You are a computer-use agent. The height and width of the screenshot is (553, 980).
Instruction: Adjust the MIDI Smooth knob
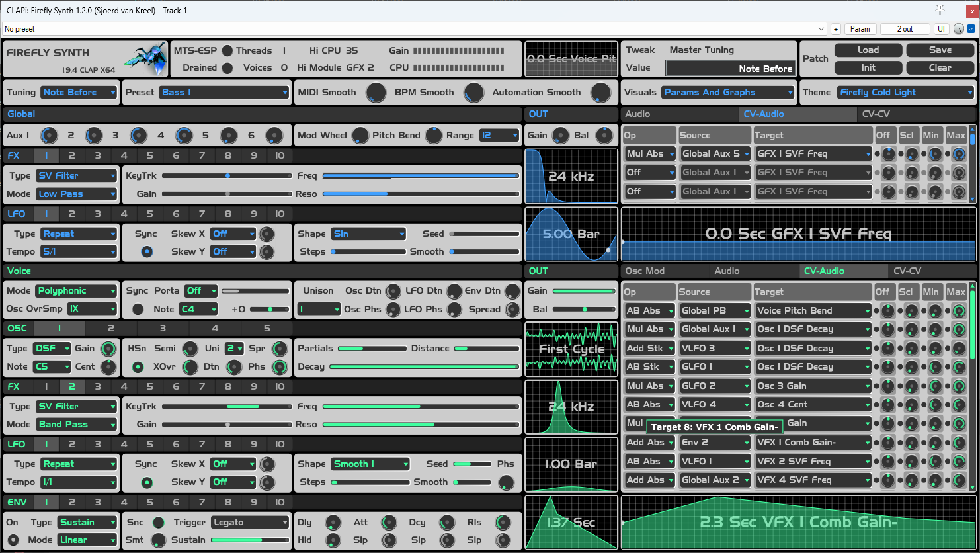376,93
